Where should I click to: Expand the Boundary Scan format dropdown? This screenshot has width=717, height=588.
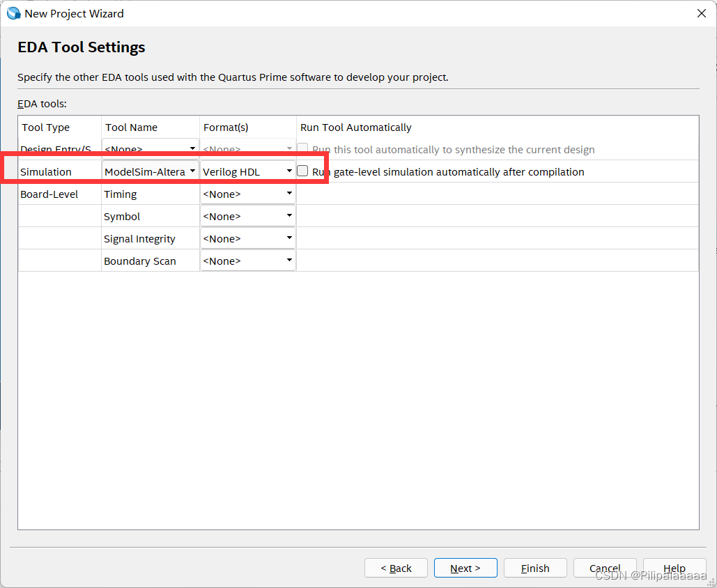point(248,261)
